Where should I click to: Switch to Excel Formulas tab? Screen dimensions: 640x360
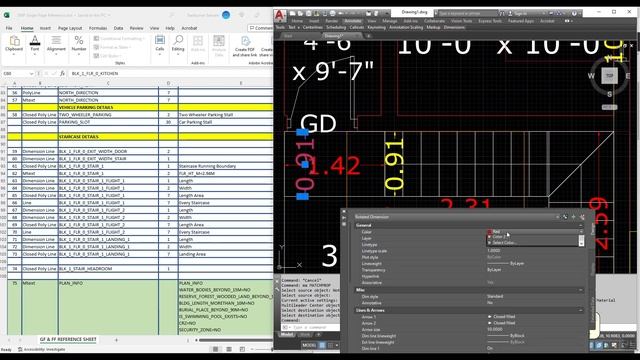pos(98,28)
